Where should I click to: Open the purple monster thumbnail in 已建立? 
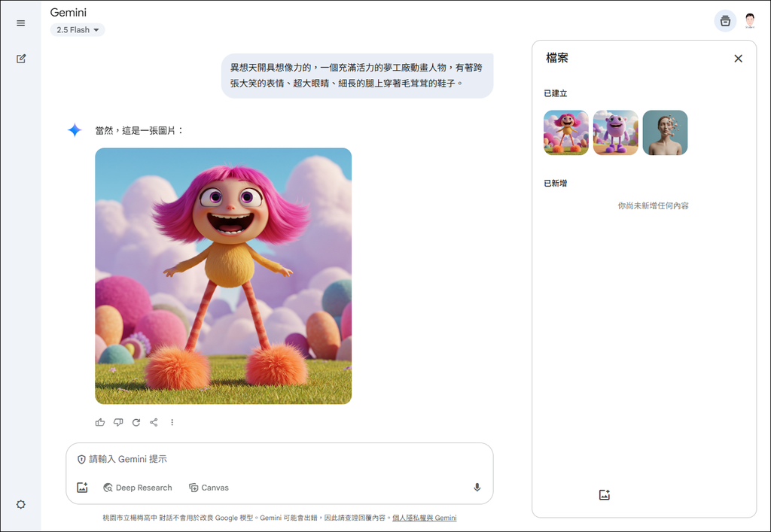coord(616,132)
